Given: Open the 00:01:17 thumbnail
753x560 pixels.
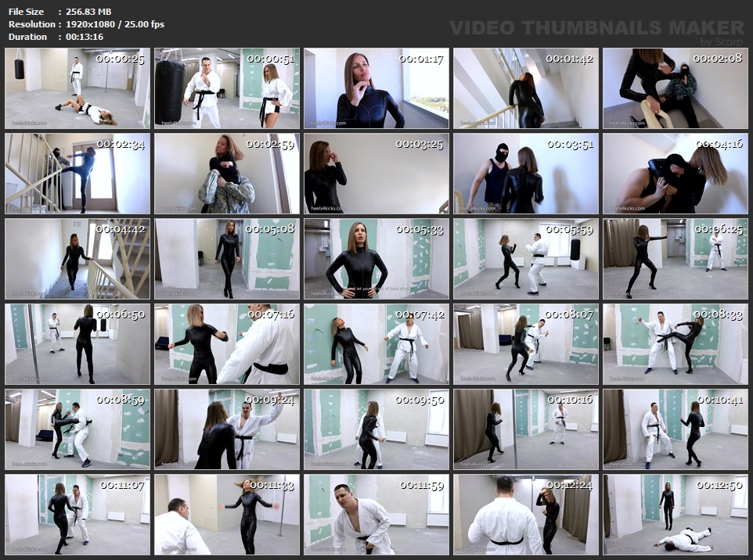Looking at the screenshot, I should coord(376,88).
